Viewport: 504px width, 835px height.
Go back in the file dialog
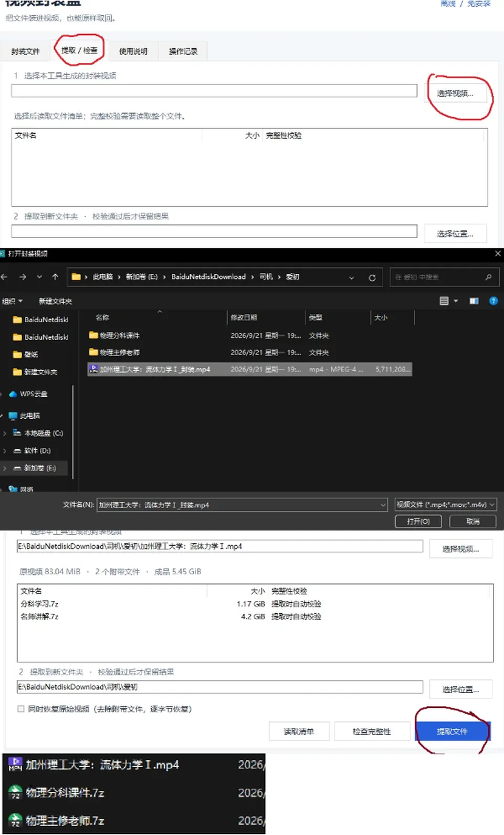click(4, 277)
